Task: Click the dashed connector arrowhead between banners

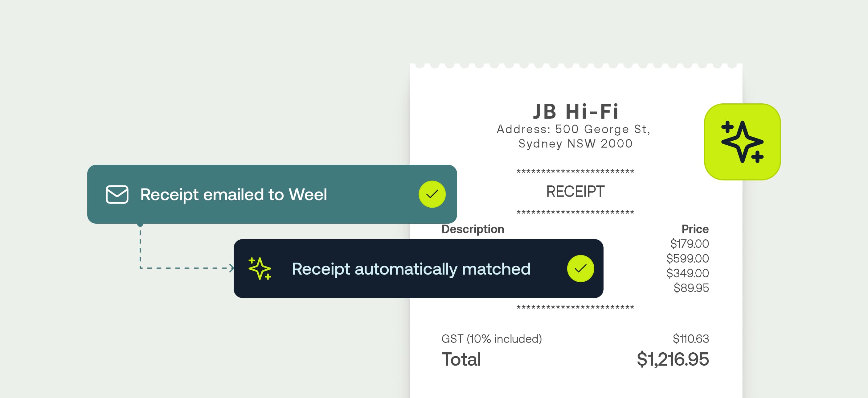Action: pos(231,268)
